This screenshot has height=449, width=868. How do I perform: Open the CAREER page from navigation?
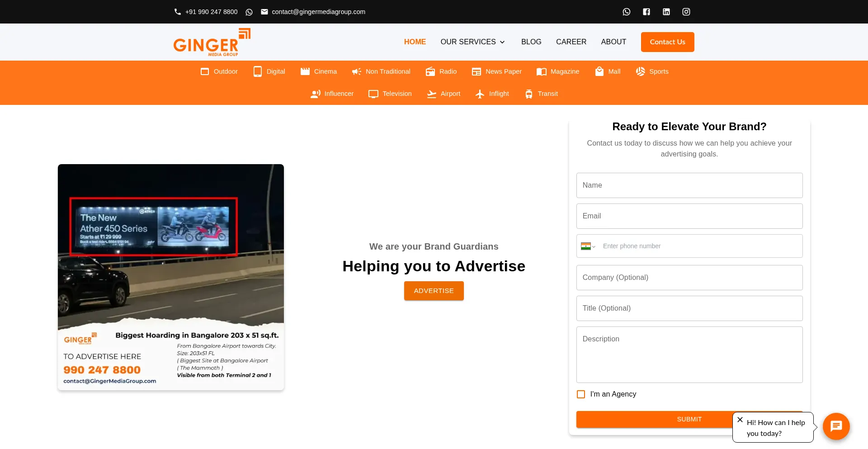click(571, 42)
